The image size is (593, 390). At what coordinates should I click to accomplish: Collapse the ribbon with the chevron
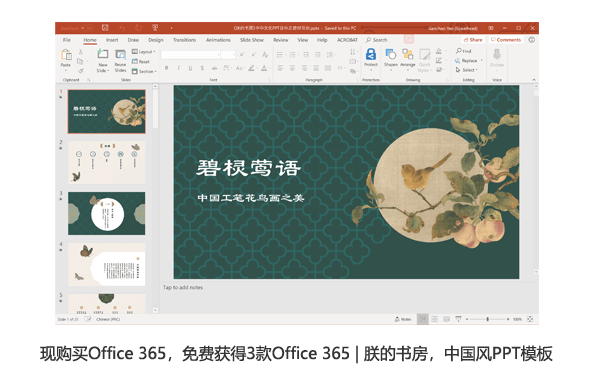(534, 80)
